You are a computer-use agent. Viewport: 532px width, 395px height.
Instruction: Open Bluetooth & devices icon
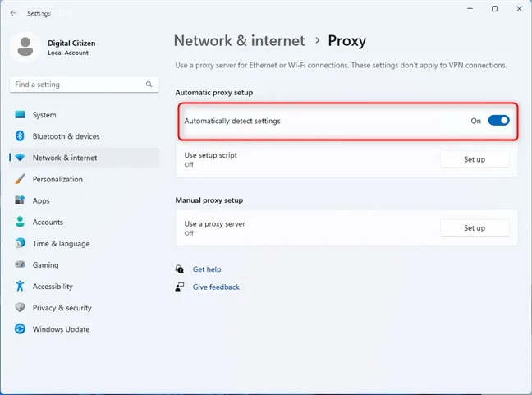20,136
